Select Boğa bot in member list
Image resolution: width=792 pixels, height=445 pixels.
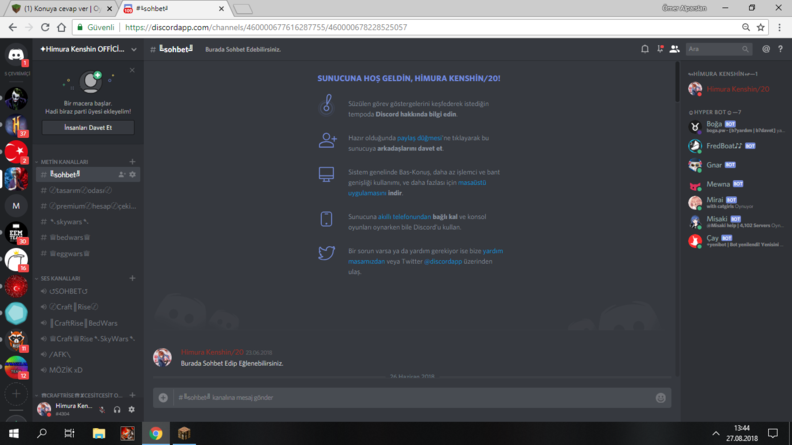735,127
